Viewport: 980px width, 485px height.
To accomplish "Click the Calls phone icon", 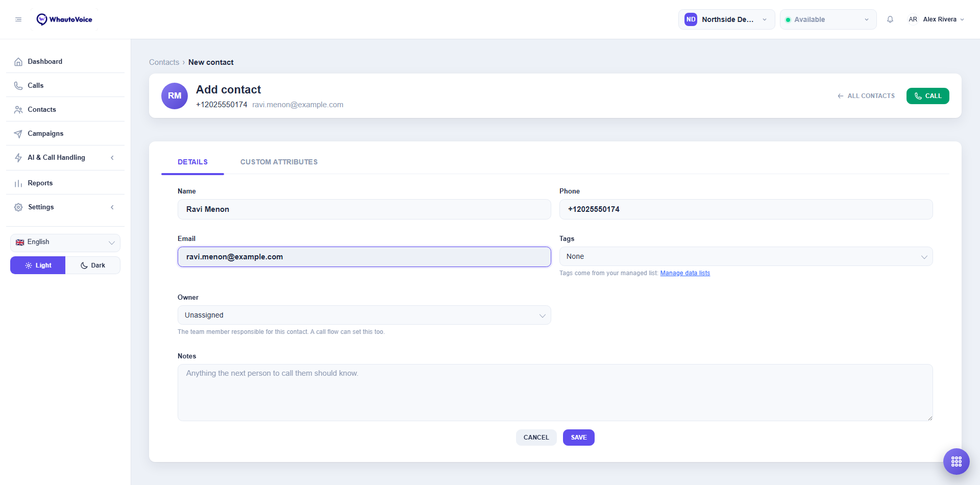I will tap(18, 86).
